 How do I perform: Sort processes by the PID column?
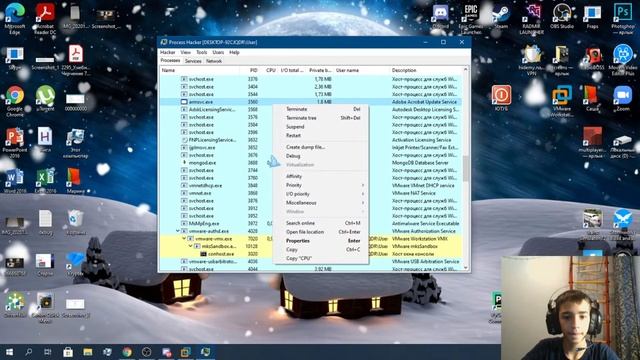point(250,70)
